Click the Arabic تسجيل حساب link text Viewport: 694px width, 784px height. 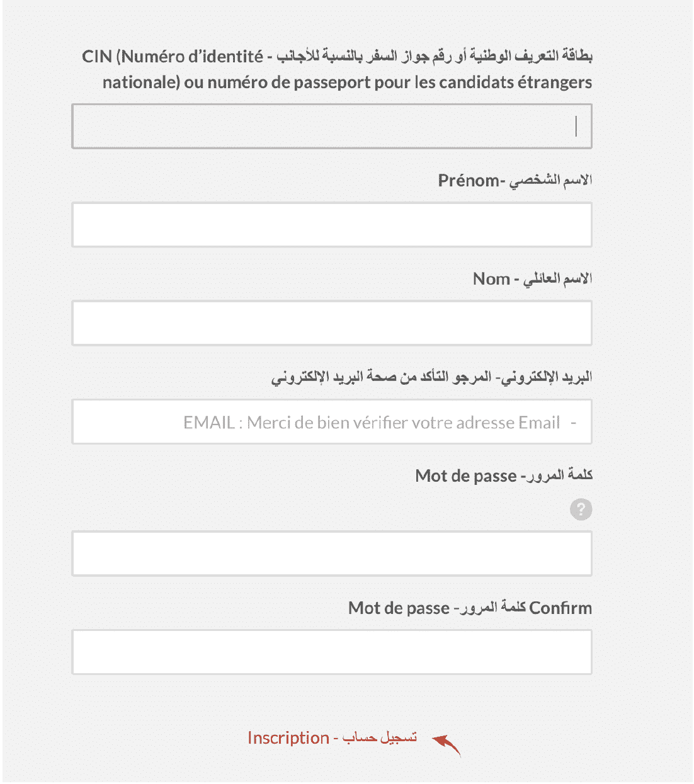click(x=380, y=737)
